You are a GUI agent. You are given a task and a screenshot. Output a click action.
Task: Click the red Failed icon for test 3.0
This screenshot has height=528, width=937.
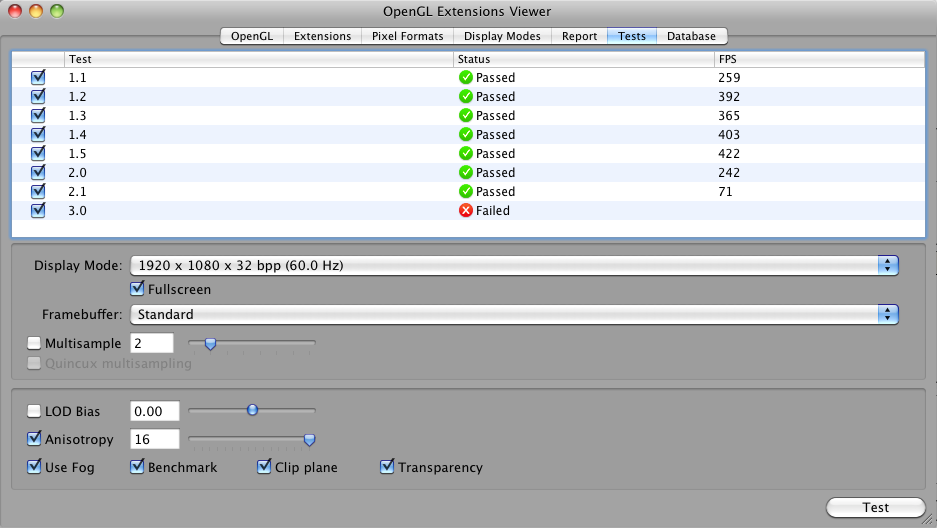(x=466, y=211)
